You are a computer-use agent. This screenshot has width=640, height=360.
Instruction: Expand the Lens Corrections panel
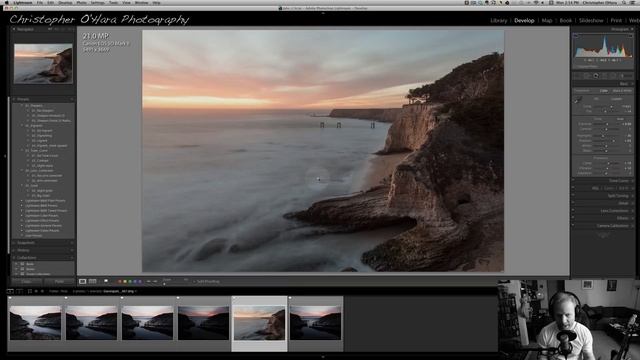pyautogui.click(x=632, y=211)
